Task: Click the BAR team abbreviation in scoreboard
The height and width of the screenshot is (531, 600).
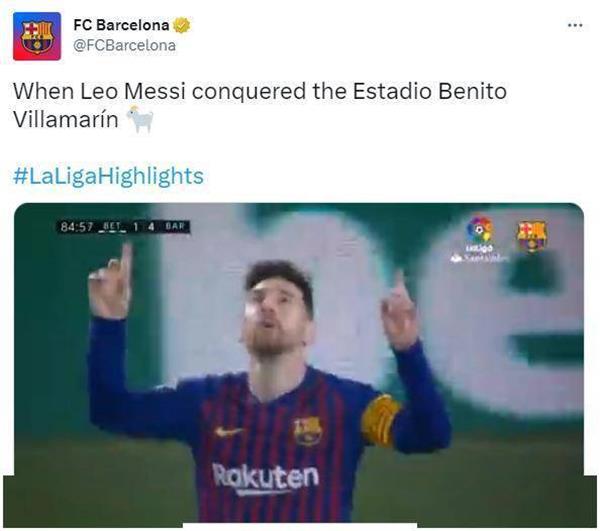Action: tap(175, 226)
